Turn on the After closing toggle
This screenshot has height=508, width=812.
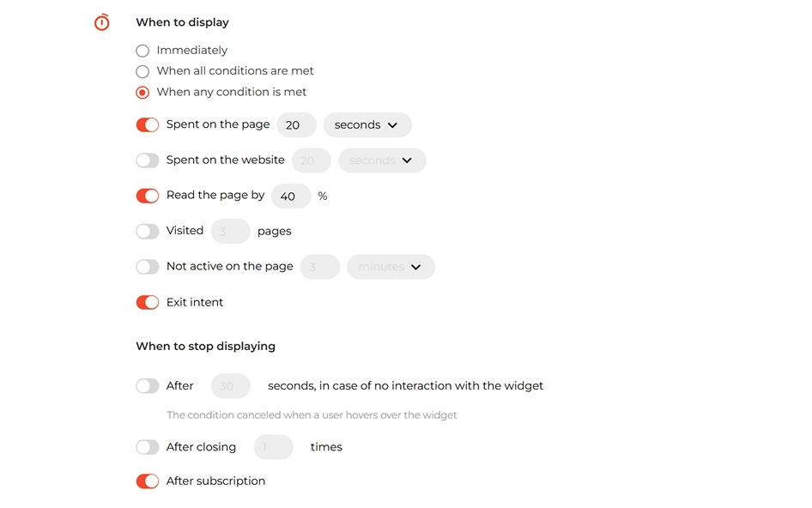[148, 447]
